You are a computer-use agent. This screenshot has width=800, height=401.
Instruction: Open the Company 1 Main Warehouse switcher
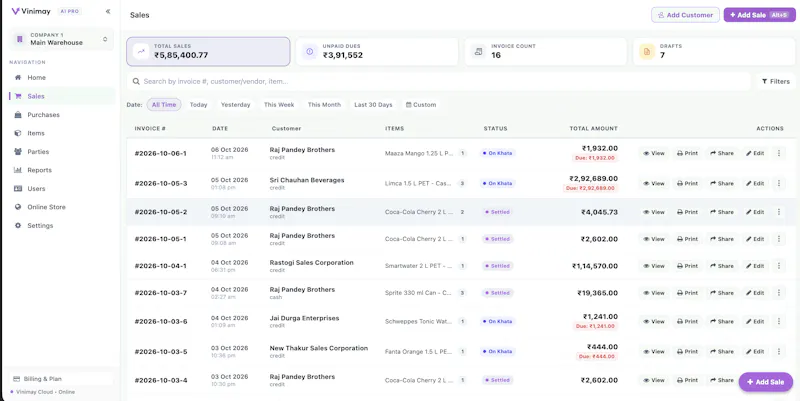coord(61,39)
